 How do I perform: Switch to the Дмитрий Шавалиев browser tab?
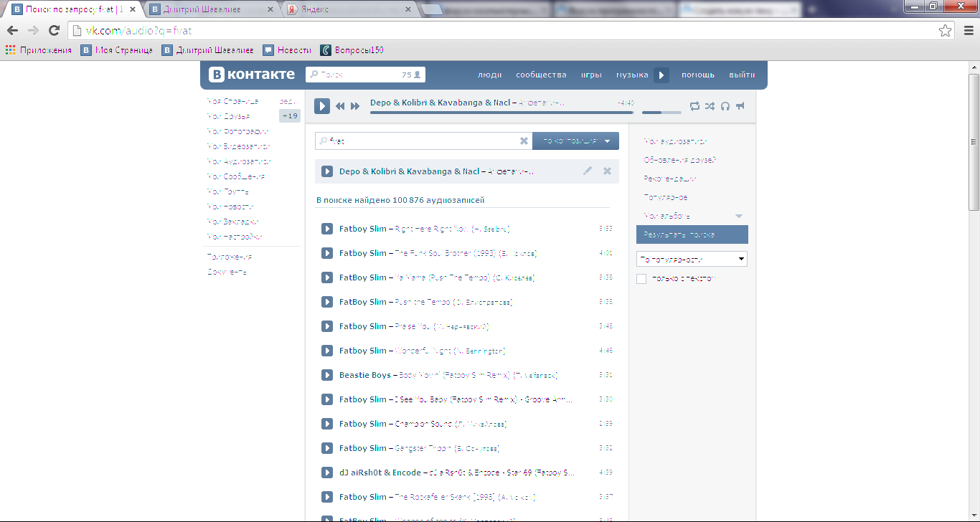point(211,10)
